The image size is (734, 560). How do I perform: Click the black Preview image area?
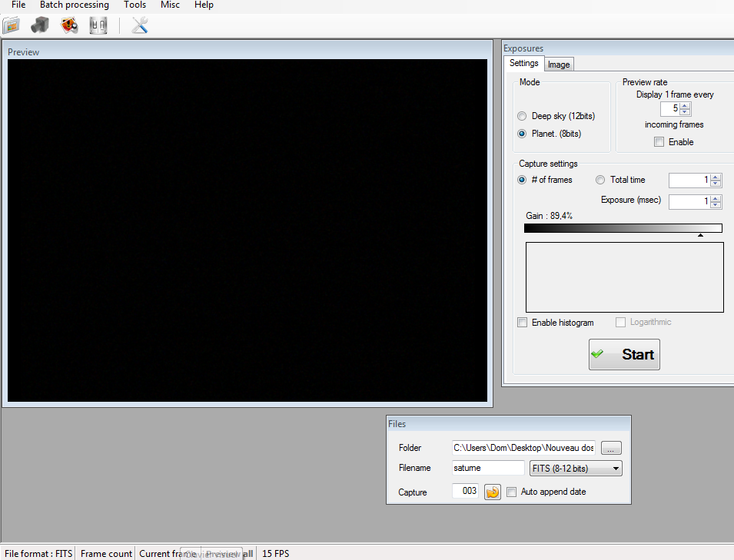click(247, 230)
